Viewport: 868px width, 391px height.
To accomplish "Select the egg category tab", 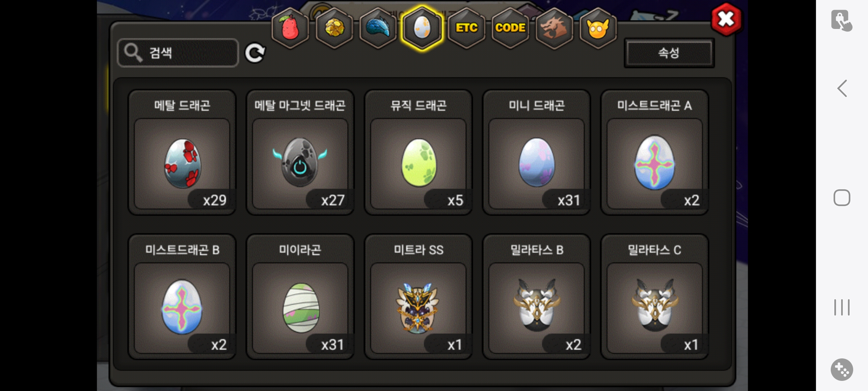I will coord(422,28).
